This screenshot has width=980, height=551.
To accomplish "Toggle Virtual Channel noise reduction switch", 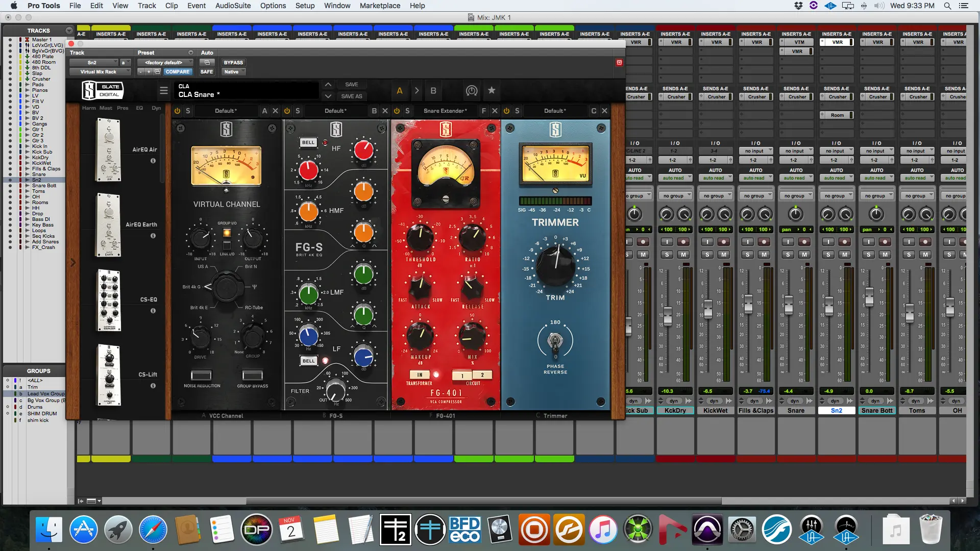I will (202, 375).
